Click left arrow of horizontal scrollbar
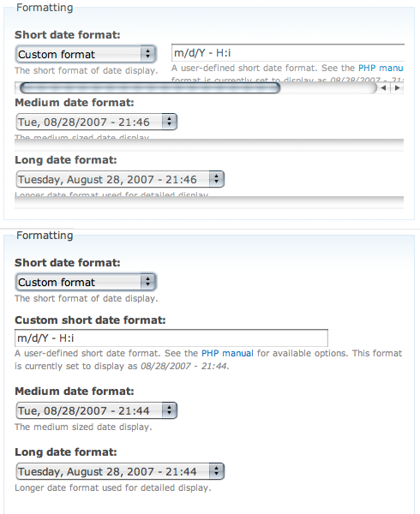This screenshot has height=514, width=420. [383, 88]
